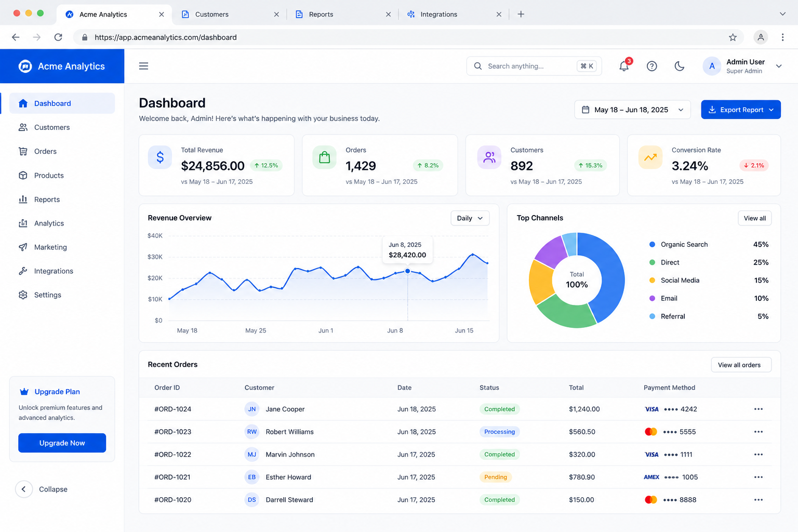
Task: Open Orders in the sidebar
Action: coord(62,151)
